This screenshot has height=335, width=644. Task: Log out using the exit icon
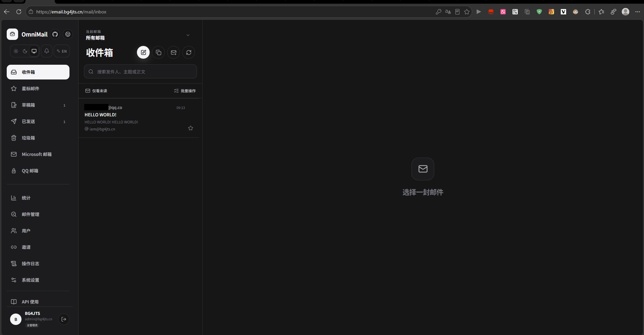[64, 319]
